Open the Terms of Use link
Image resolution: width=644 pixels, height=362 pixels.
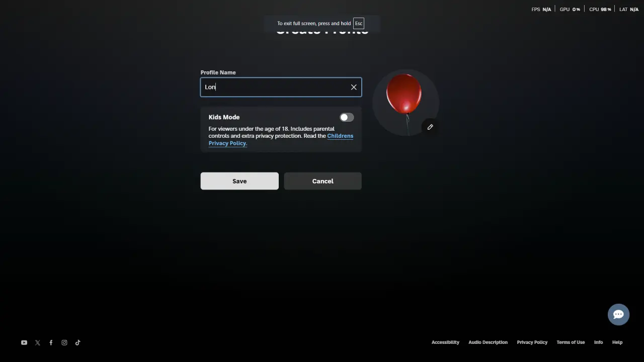coord(571,342)
